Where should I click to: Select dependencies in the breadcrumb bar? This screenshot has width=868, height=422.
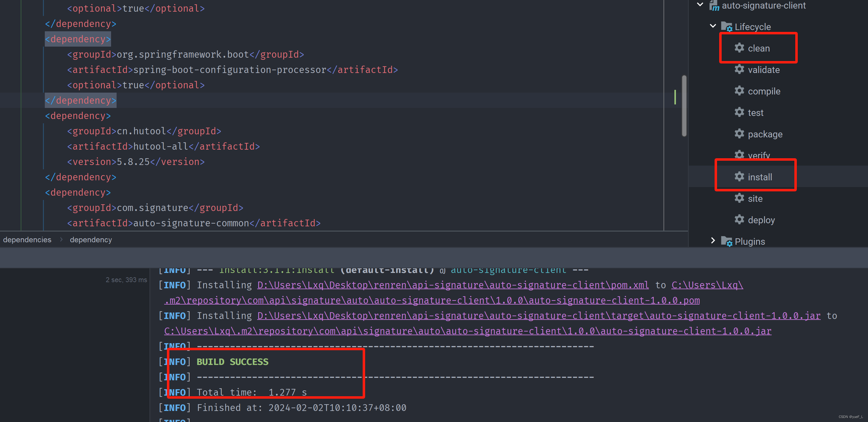point(27,240)
